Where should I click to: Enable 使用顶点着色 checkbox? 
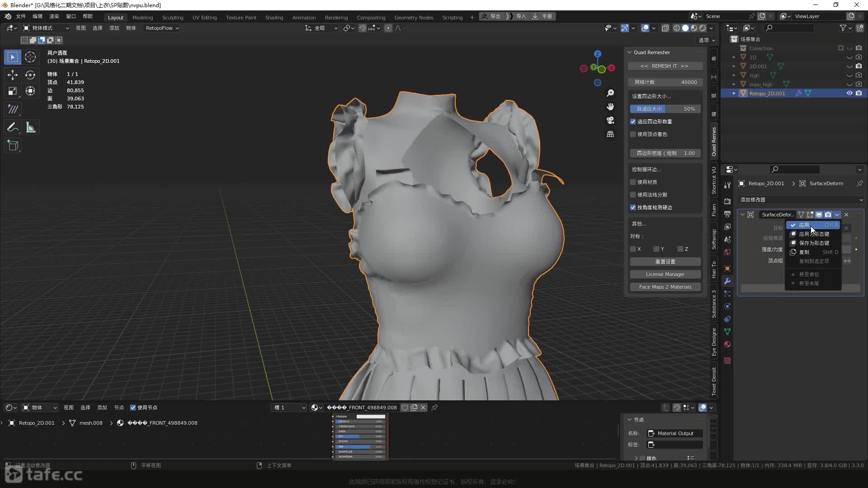tap(633, 134)
